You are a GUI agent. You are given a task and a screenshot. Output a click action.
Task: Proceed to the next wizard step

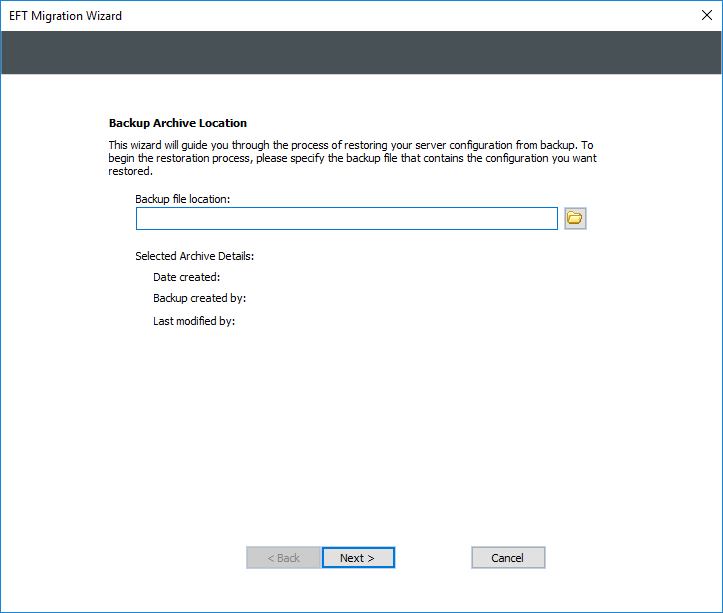pyautogui.click(x=358, y=557)
